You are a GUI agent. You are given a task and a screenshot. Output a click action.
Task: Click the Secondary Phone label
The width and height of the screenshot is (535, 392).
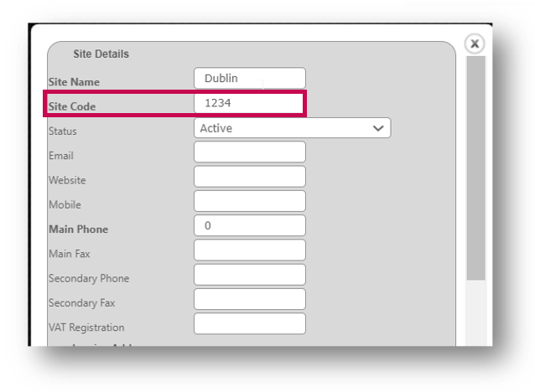[x=89, y=278]
